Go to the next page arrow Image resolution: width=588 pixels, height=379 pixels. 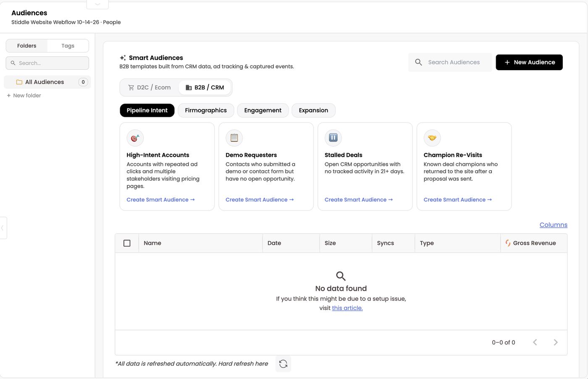click(556, 342)
